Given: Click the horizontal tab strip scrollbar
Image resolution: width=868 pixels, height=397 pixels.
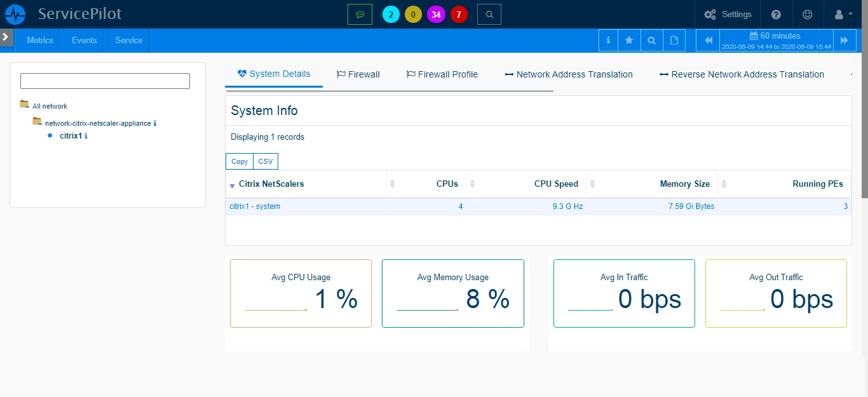Looking at the screenshot, I should 389,91.
